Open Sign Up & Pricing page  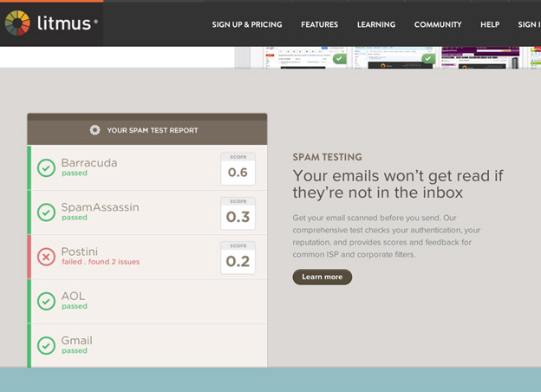tap(247, 24)
